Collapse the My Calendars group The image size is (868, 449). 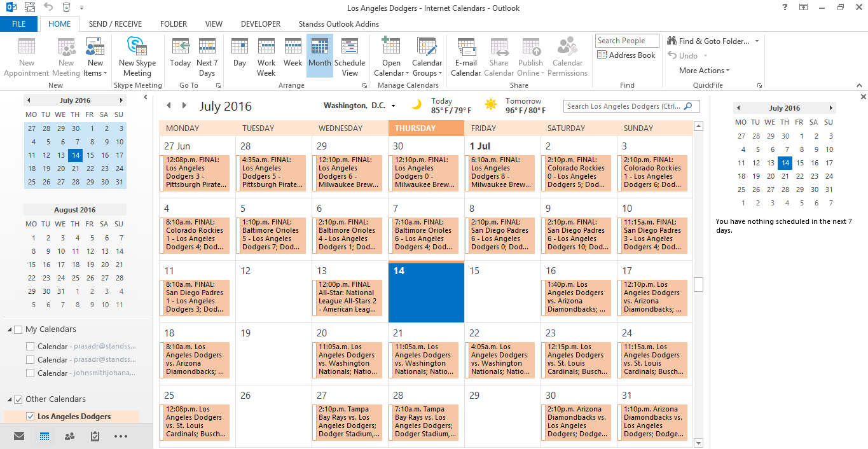tap(10, 329)
